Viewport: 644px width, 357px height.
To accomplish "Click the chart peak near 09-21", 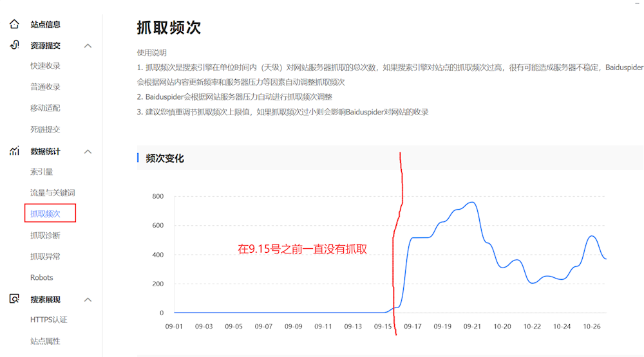I will point(471,203).
